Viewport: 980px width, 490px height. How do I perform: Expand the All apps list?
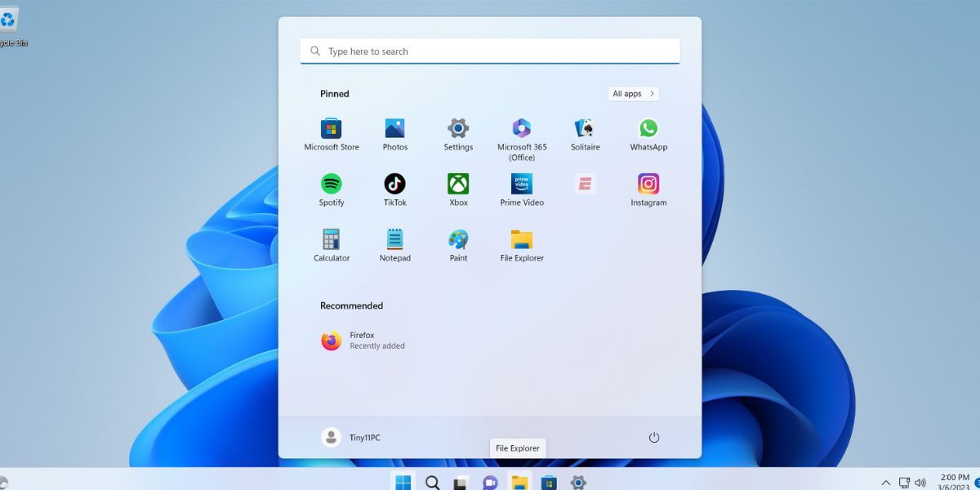pos(632,93)
